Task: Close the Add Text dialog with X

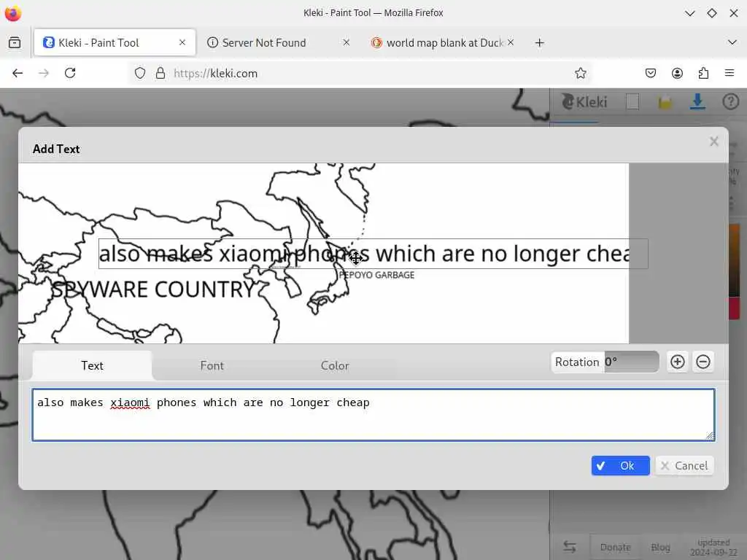Action: click(713, 141)
